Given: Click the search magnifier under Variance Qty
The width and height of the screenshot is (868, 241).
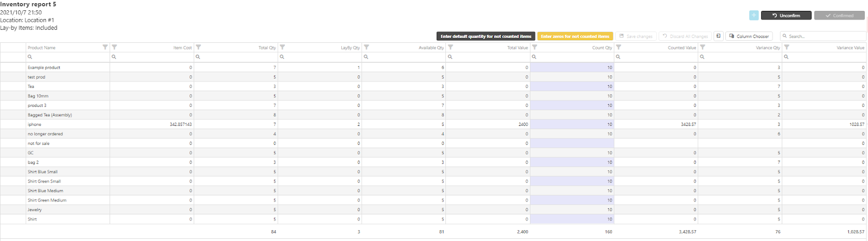Looking at the screenshot, I should coord(703,57).
